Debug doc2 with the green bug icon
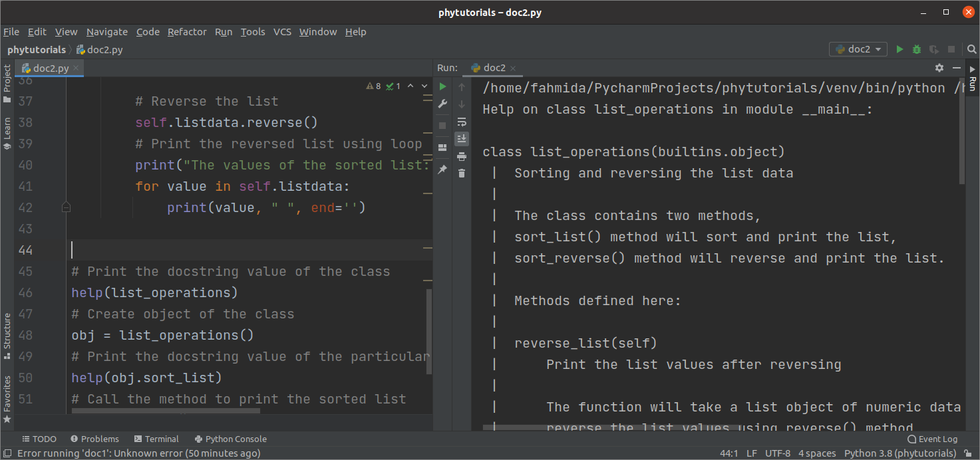This screenshot has height=460, width=980. (917, 49)
